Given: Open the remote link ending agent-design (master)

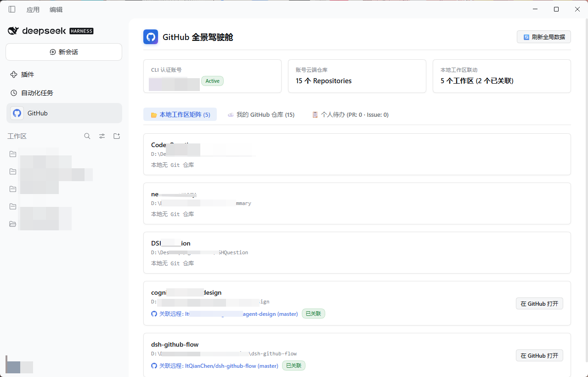Looking at the screenshot, I should coord(228,314).
